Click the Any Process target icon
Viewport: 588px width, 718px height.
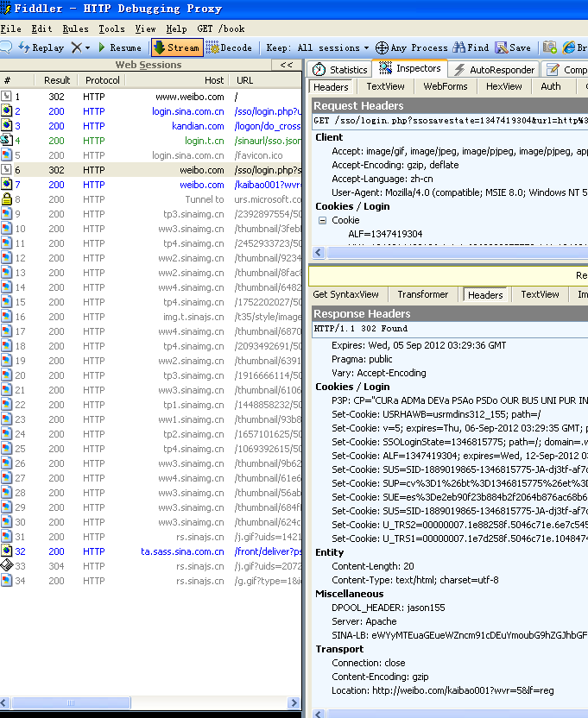click(383, 48)
